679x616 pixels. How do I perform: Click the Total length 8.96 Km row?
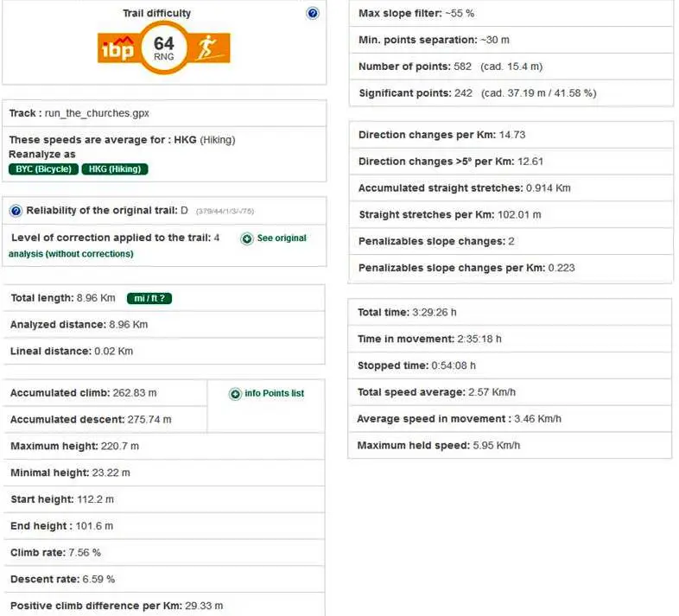click(62, 298)
